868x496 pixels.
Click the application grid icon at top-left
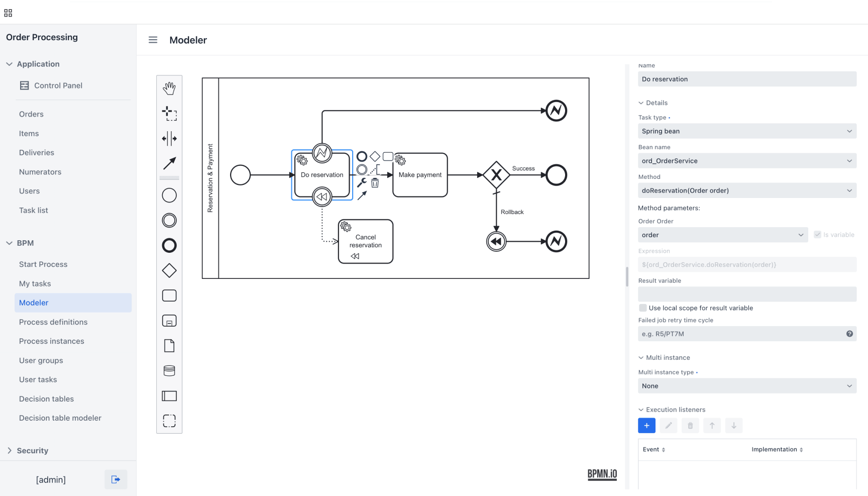[x=8, y=13]
